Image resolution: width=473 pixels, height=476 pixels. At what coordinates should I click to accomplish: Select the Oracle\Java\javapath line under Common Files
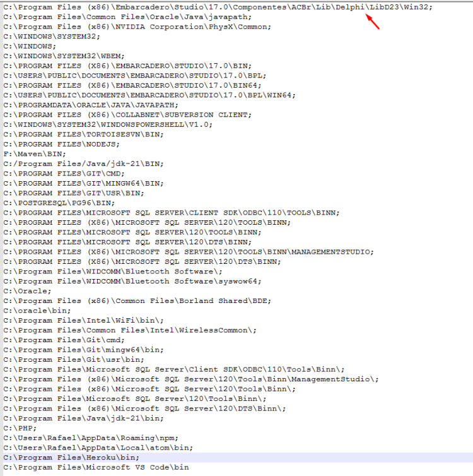coord(127,16)
